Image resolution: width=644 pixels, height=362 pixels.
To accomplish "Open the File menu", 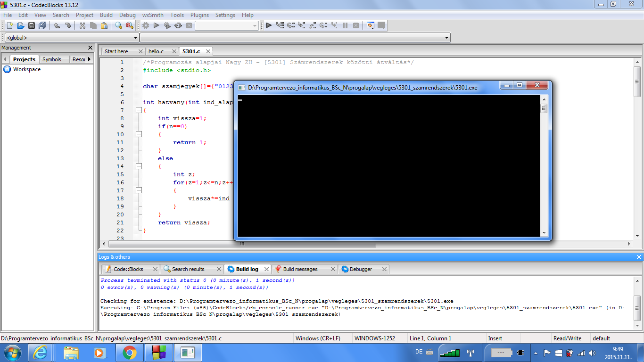I will 8,15.
